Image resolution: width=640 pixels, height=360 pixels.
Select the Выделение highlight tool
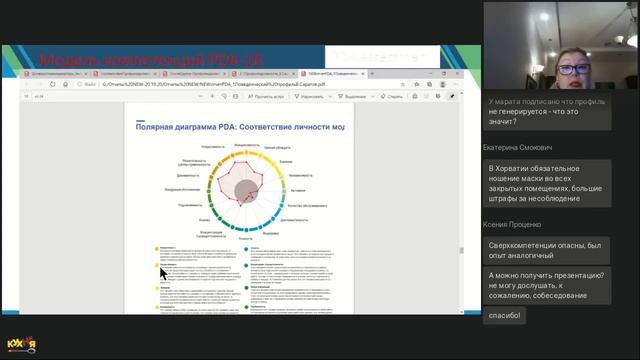[x=352, y=96]
